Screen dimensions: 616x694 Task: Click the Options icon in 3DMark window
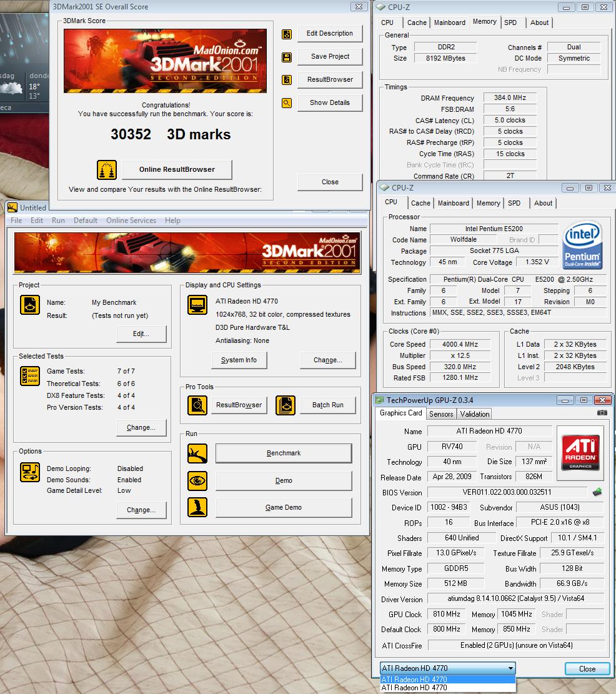coord(30,472)
